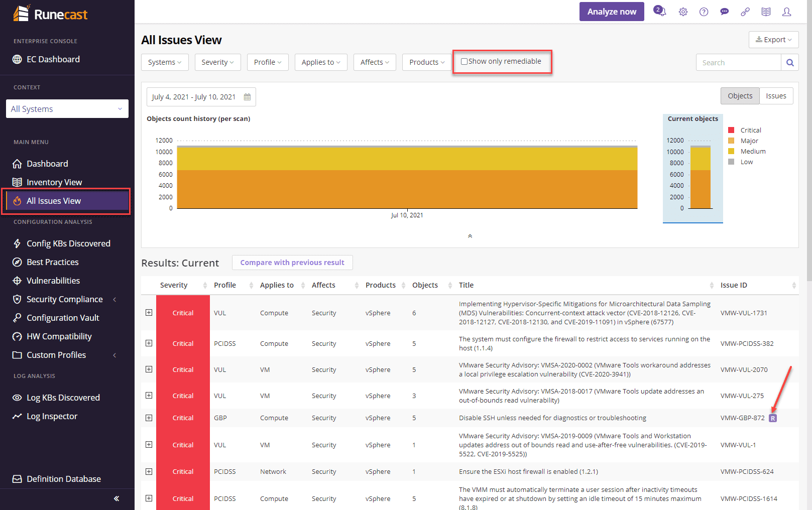This screenshot has width=812, height=510.
Task: Expand the first Critical issue row
Action: click(x=148, y=312)
